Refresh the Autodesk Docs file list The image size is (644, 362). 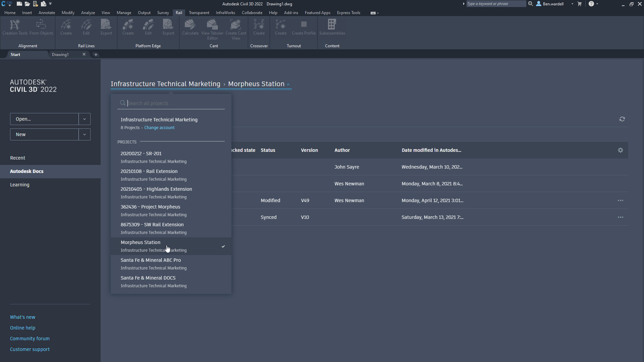622,119
